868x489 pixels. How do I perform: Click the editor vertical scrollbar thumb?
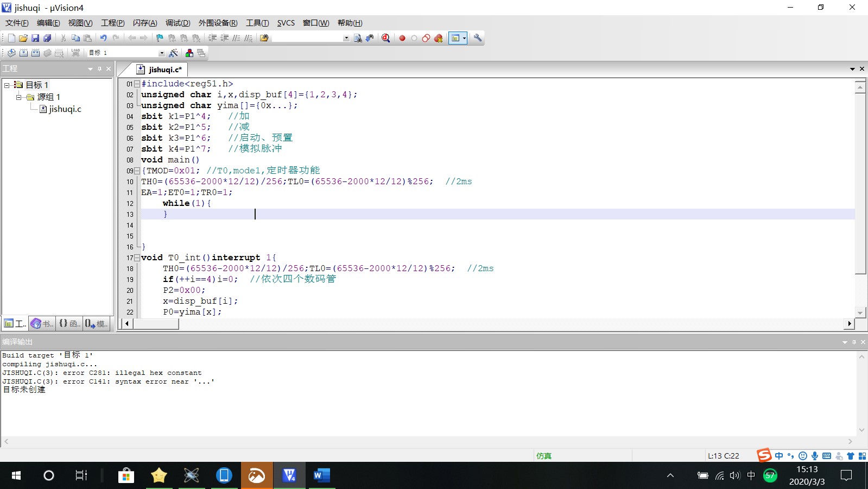[x=860, y=184]
